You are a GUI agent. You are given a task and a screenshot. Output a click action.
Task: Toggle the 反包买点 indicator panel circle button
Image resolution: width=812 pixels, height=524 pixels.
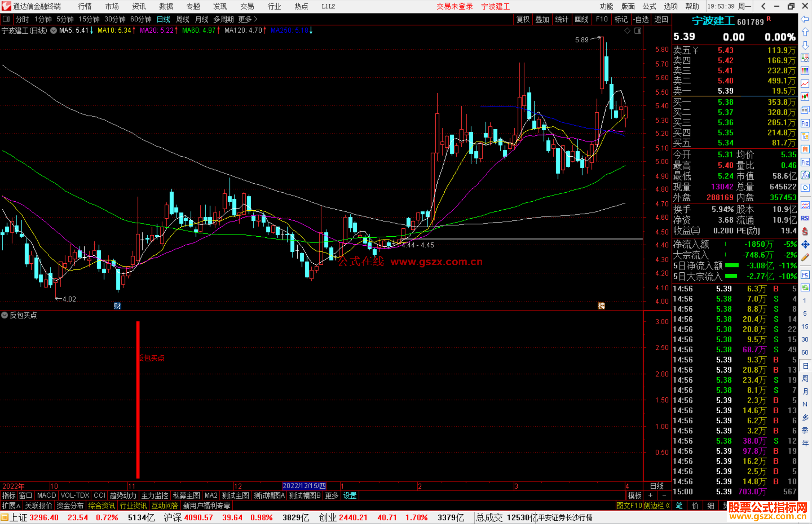(5, 315)
